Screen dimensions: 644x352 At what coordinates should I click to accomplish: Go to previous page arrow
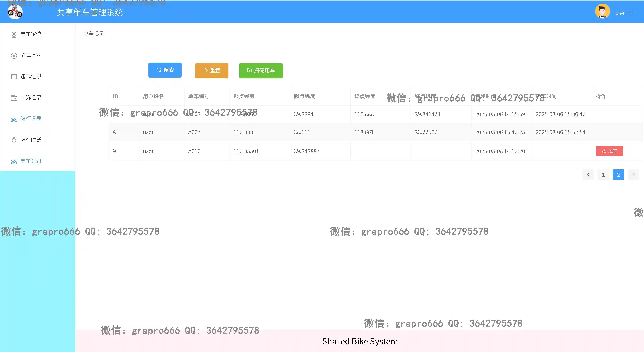tap(588, 175)
